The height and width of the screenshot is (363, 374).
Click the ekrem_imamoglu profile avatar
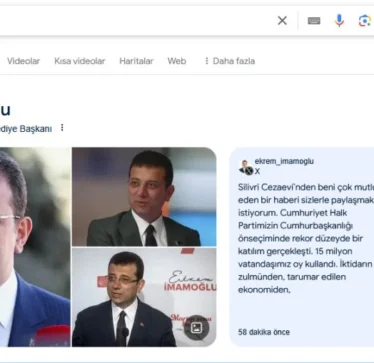[x=246, y=167]
